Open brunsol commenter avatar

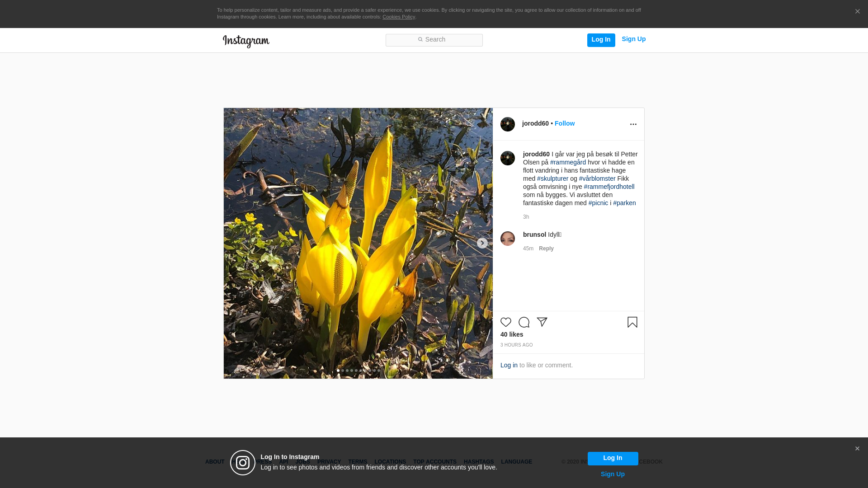point(507,239)
